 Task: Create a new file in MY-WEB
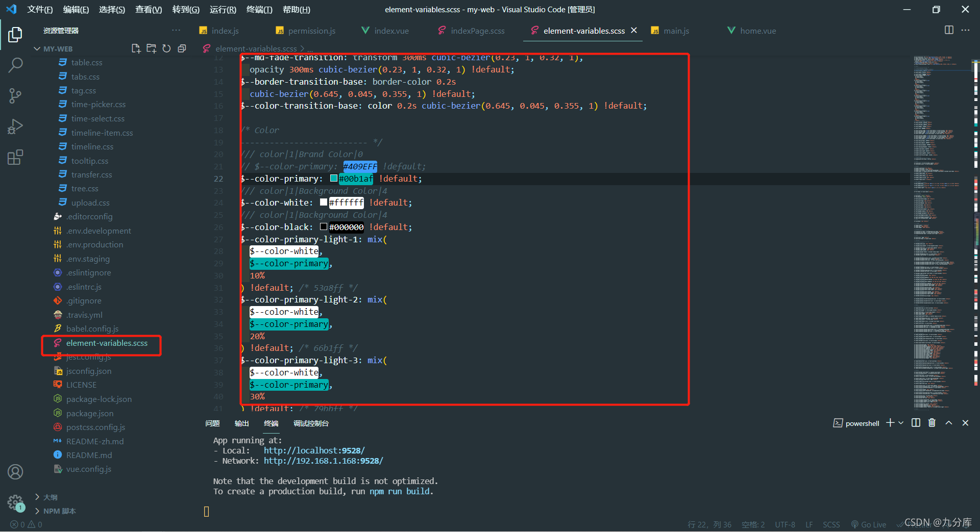pos(136,48)
